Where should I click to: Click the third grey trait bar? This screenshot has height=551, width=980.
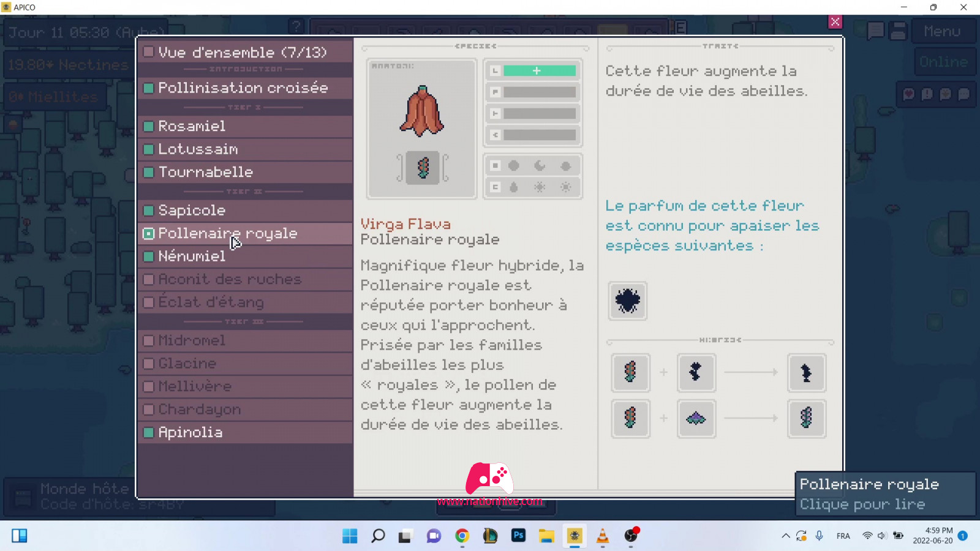(x=540, y=114)
